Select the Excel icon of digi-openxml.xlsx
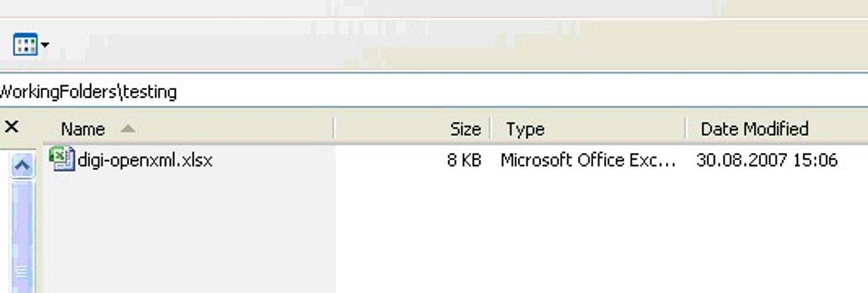This screenshot has width=868, height=293. (x=62, y=159)
